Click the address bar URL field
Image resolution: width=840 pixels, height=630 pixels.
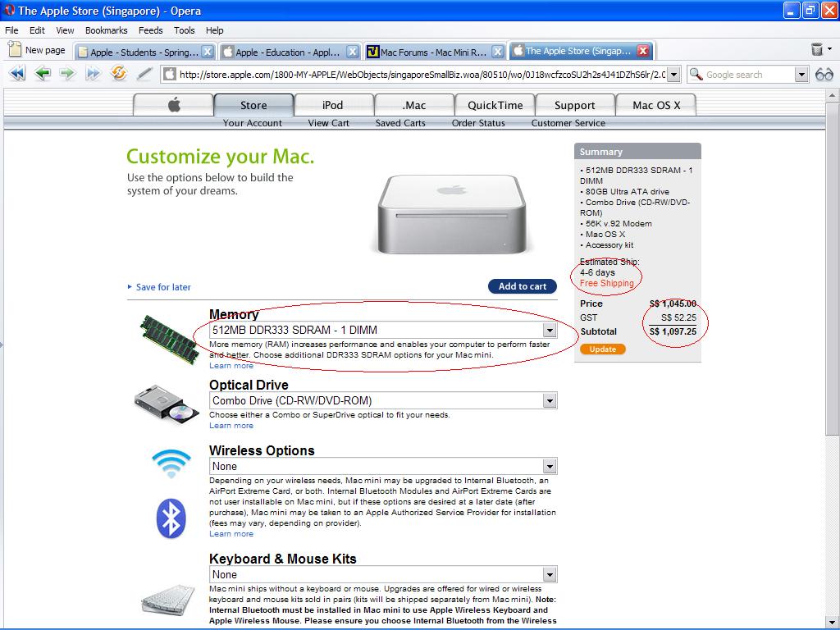coord(421,75)
